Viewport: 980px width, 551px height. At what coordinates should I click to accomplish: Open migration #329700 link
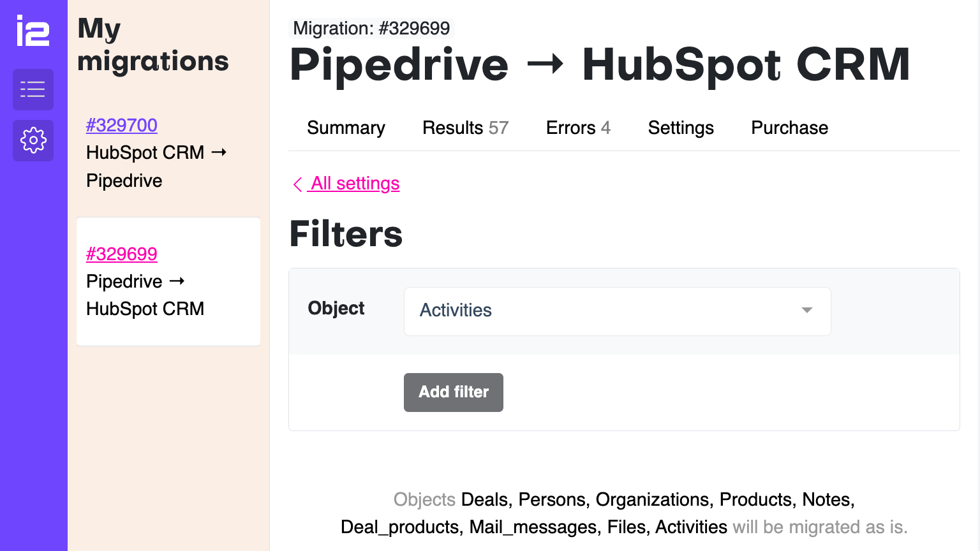click(122, 125)
